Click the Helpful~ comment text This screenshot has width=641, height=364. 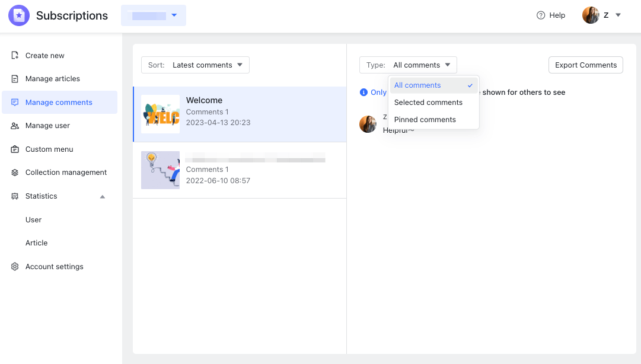tap(398, 130)
